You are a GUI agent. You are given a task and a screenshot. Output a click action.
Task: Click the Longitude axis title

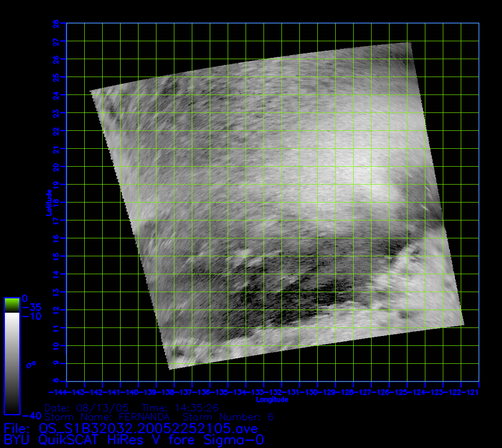[x=272, y=399]
